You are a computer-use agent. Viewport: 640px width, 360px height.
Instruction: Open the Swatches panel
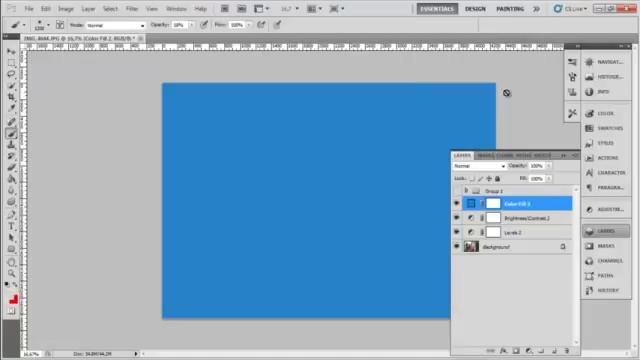coord(605,128)
